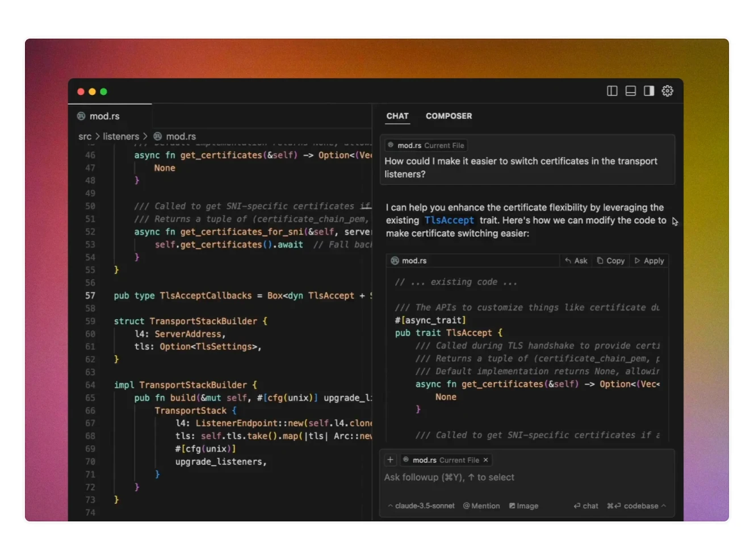Viewport: 754px width, 560px height.
Task: Click the mod.rs Current File chip in the question
Action: pyautogui.click(x=426, y=145)
